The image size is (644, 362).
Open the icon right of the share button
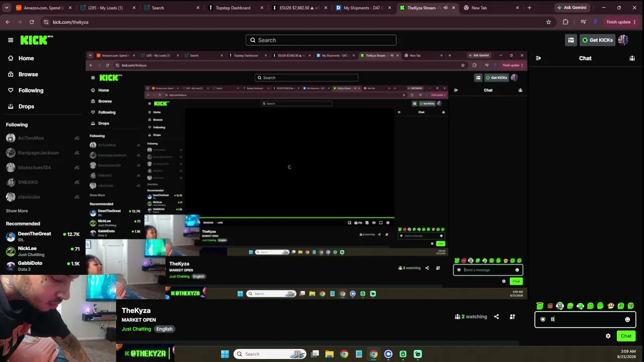point(512,317)
